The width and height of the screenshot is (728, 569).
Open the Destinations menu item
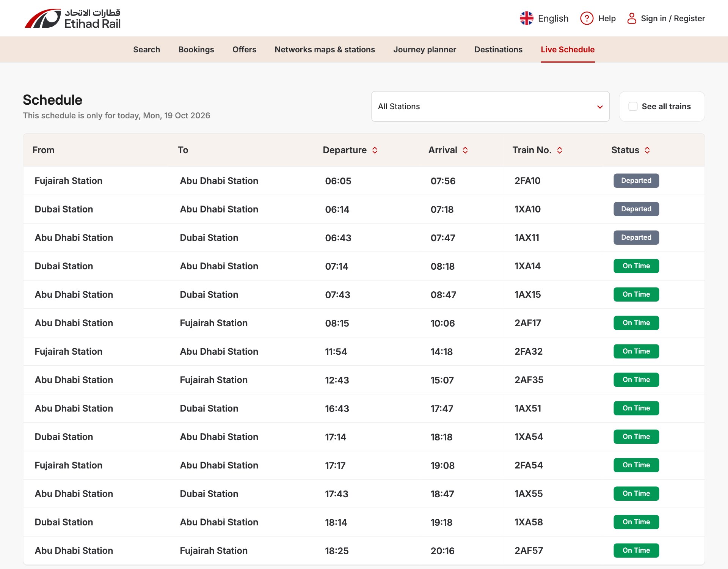pyautogui.click(x=498, y=50)
